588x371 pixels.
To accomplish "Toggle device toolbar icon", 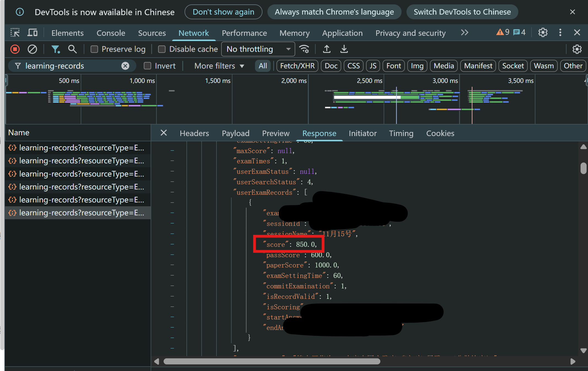I will [32, 33].
